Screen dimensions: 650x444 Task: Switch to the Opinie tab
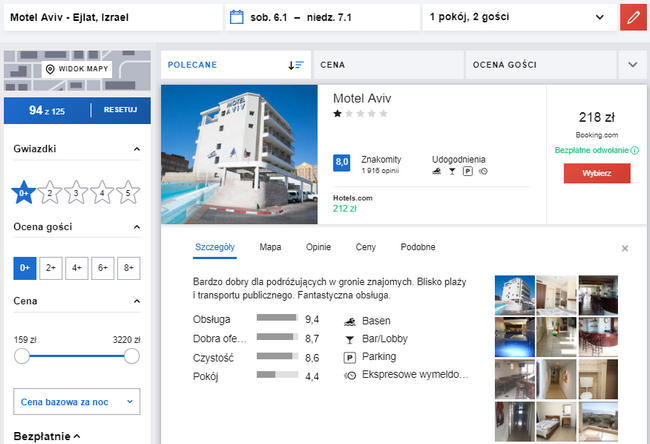tap(318, 247)
